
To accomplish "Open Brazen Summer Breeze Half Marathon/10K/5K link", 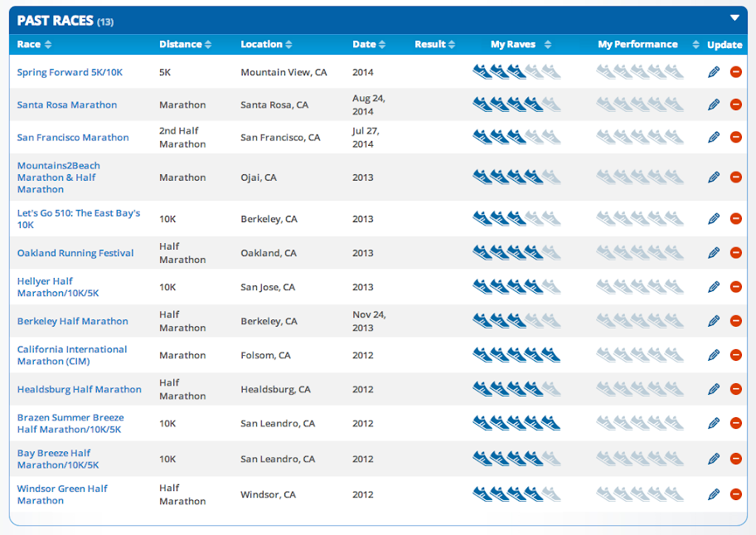I will (70, 423).
